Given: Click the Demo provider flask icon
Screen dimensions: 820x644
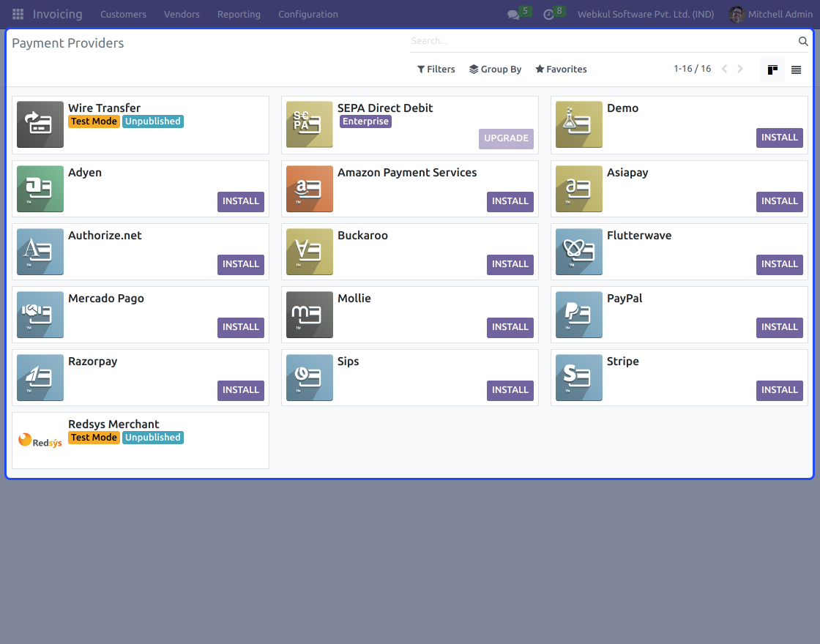Looking at the screenshot, I should (579, 124).
